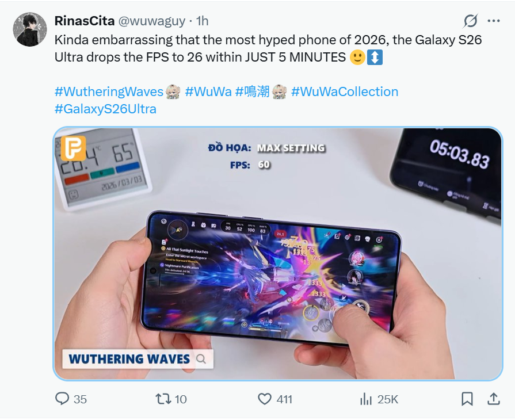Open the #鳴潮 hashtag
This screenshot has height=420, width=515.
coord(252,91)
